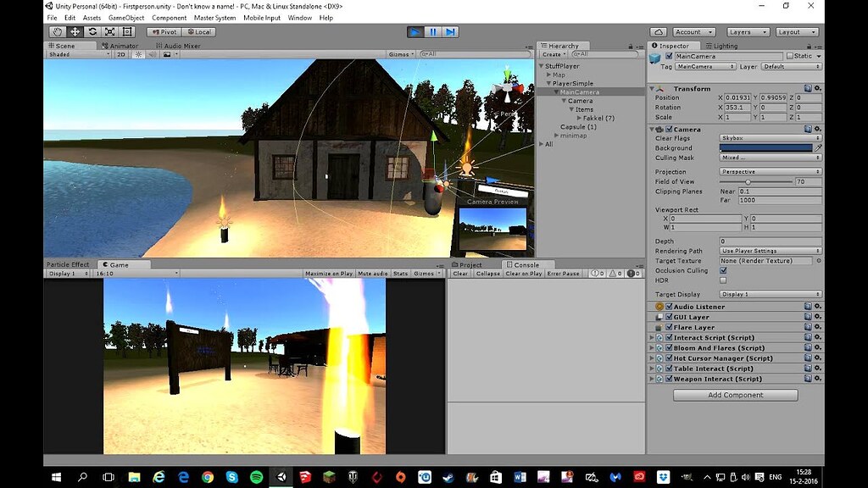Expand the Weapon Interact Script component
The width and height of the screenshot is (868, 488).
pyautogui.click(x=652, y=379)
